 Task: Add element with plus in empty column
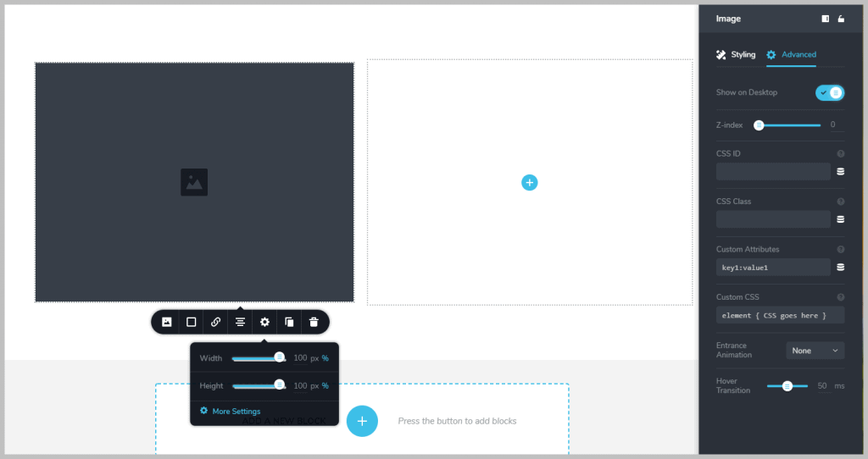coord(530,182)
